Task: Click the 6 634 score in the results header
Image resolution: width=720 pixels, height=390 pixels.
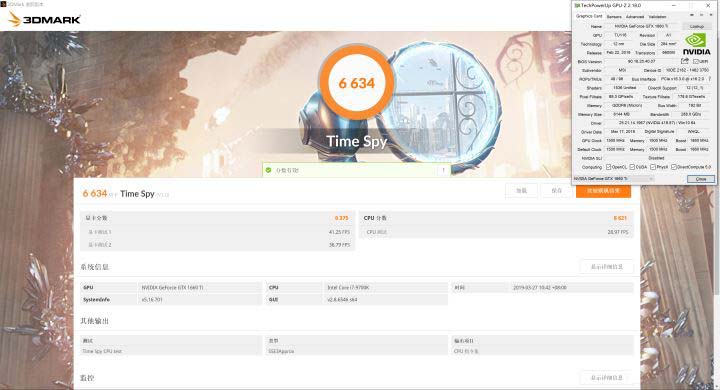Action: pyautogui.click(x=95, y=193)
